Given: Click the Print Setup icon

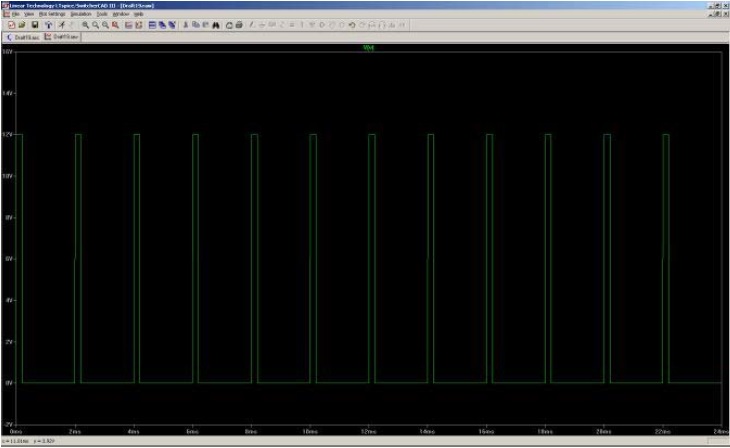Looking at the screenshot, I should (x=229, y=25).
